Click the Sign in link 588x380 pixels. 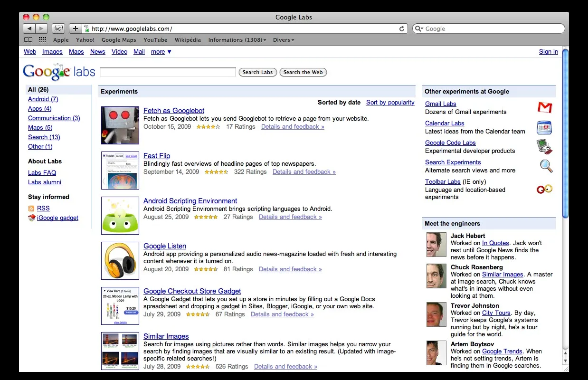click(548, 52)
